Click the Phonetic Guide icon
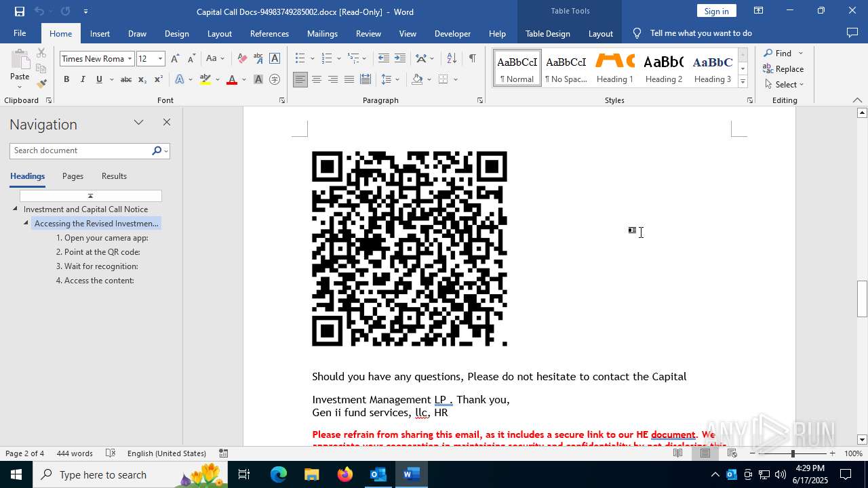Image resolution: width=868 pixels, height=488 pixels. point(258,58)
